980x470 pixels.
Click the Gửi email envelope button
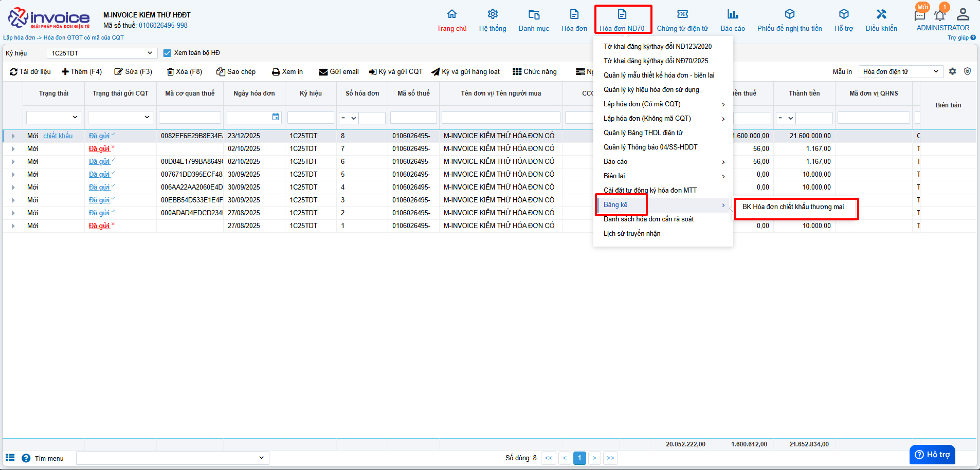pos(338,72)
